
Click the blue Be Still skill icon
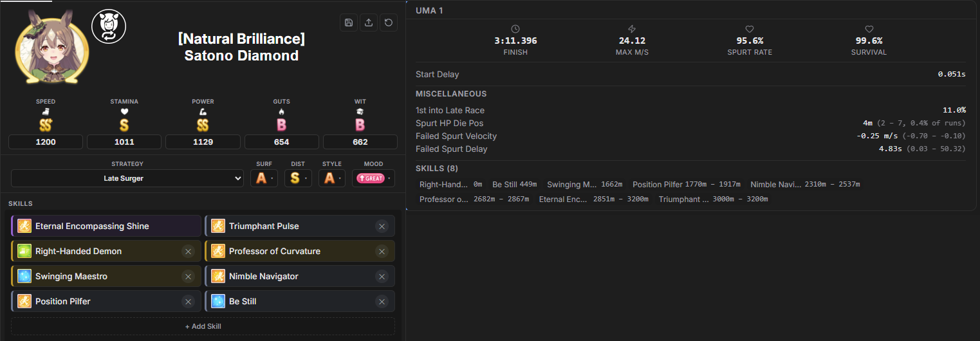[x=218, y=301]
